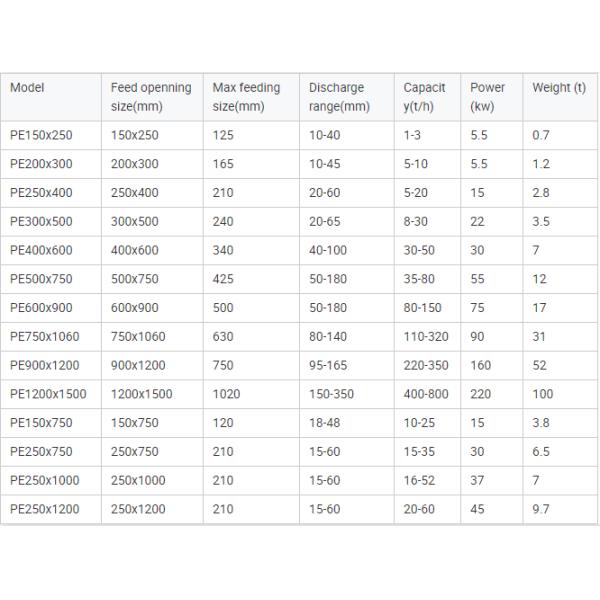Screen dimensions: 600x600
Task: Select the 1020 max feeding size cell
Action: coord(226,396)
